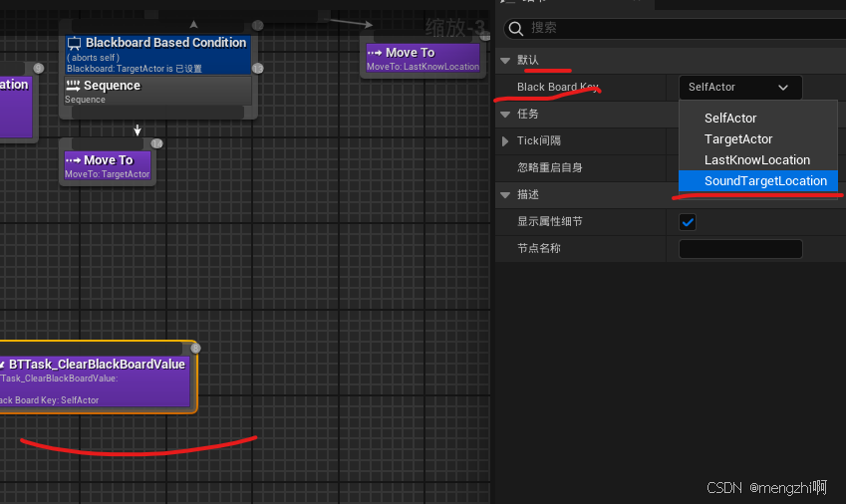Screen dimensions: 846x504
Task: Click the search magnifier icon in details panel
Action: click(x=516, y=29)
